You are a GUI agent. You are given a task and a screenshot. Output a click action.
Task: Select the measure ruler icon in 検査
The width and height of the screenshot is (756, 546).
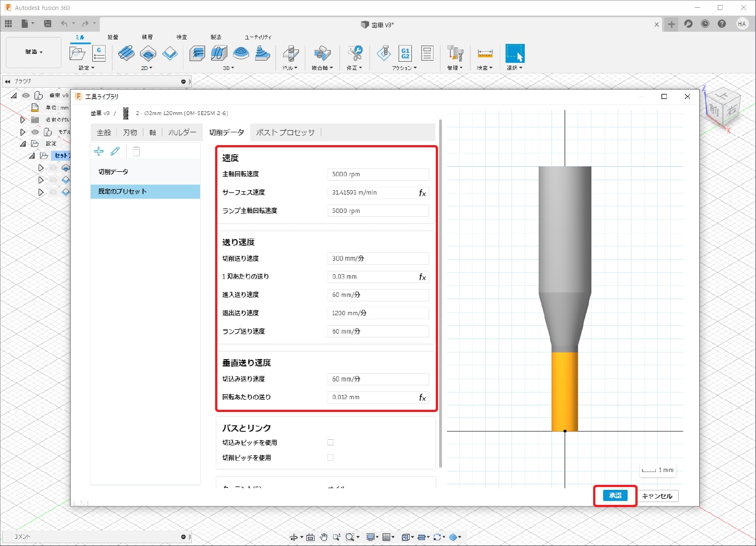click(x=485, y=54)
